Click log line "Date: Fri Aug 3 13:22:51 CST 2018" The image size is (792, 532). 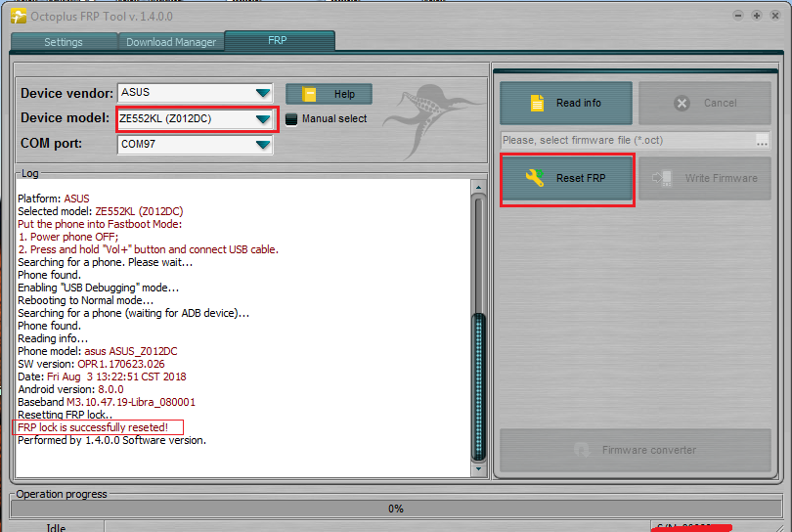pos(102,377)
